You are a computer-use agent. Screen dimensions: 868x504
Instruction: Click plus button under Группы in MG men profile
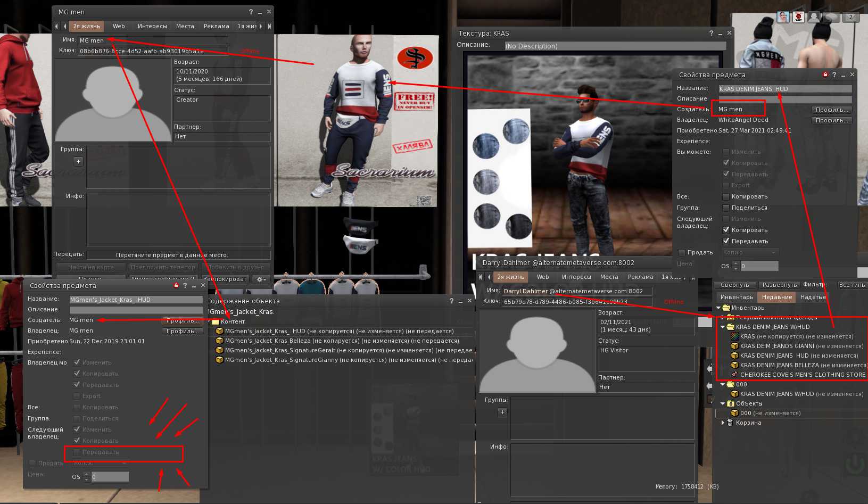coord(78,161)
